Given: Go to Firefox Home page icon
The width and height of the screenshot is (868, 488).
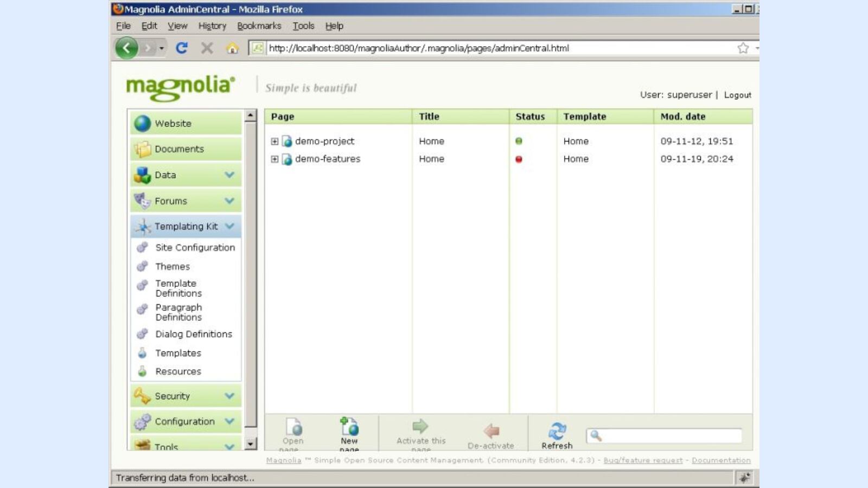Looking at the screenshot, I should pyautogui.click(x=232, y=48).
